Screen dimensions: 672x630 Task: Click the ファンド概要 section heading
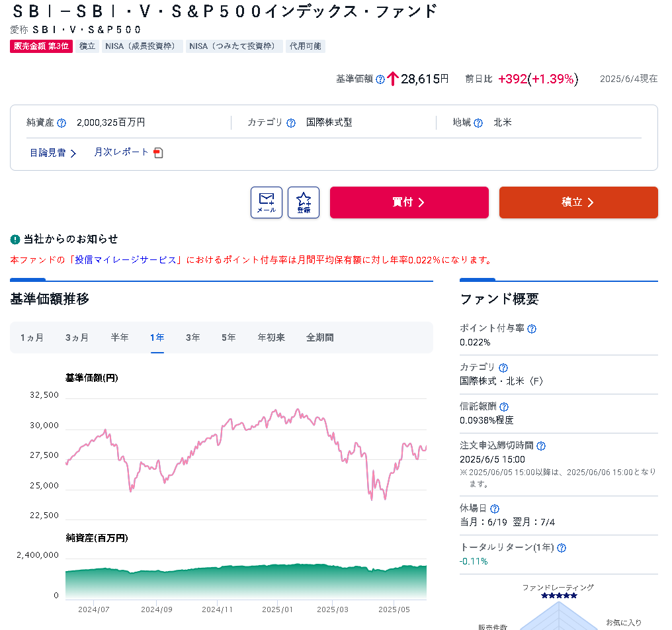(499, 299)
